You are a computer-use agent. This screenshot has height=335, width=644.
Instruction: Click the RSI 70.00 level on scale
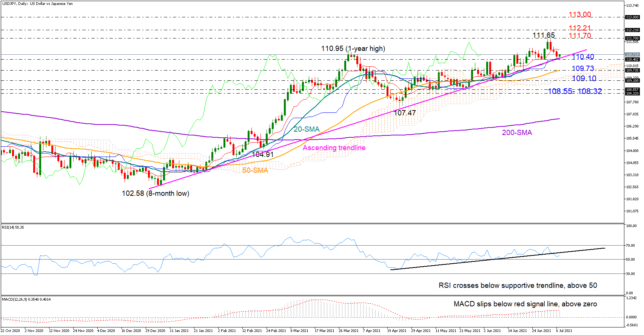click(630, 246)
